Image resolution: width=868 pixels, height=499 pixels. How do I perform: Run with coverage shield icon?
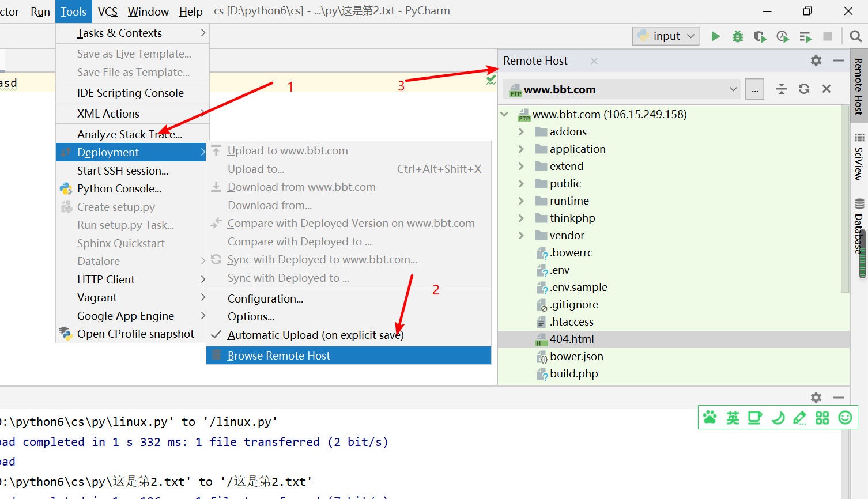[x=760, y=36]
